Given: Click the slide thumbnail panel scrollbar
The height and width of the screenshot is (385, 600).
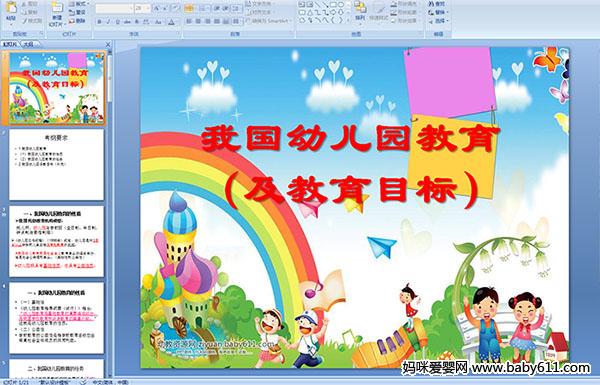Looking at the screenshot, I should pos(110,214).
